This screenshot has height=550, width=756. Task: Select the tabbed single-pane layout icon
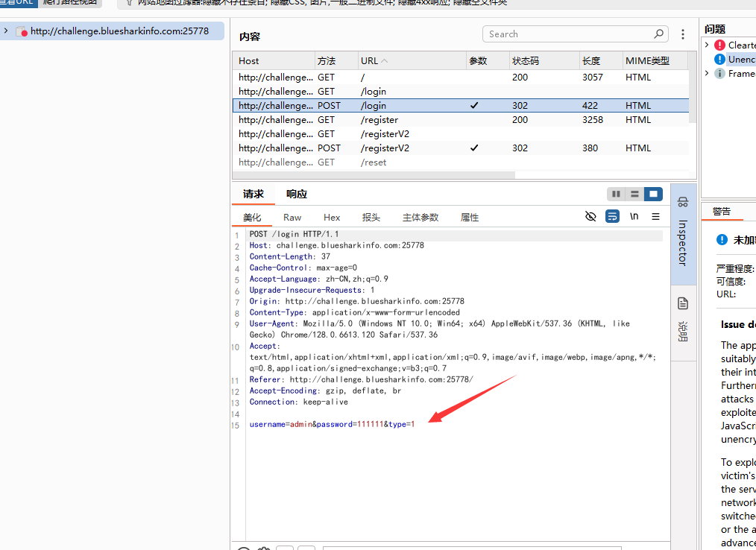(653, 194)
